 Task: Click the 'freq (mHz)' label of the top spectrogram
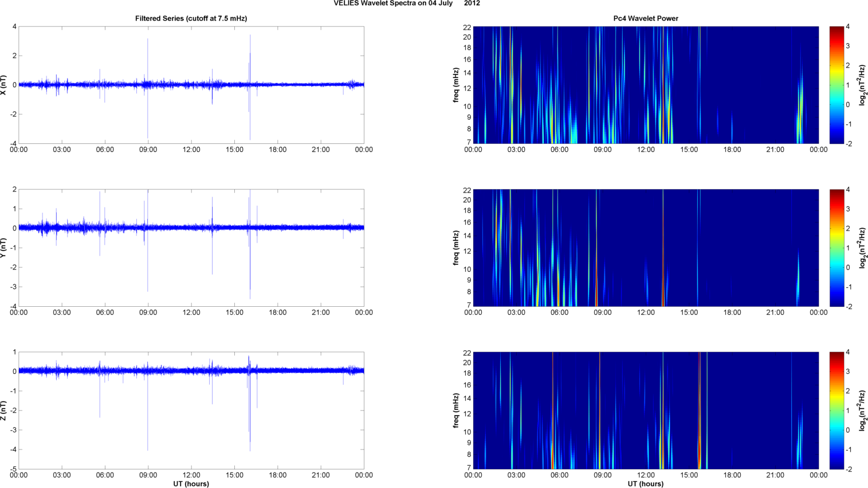pos(456,85)
